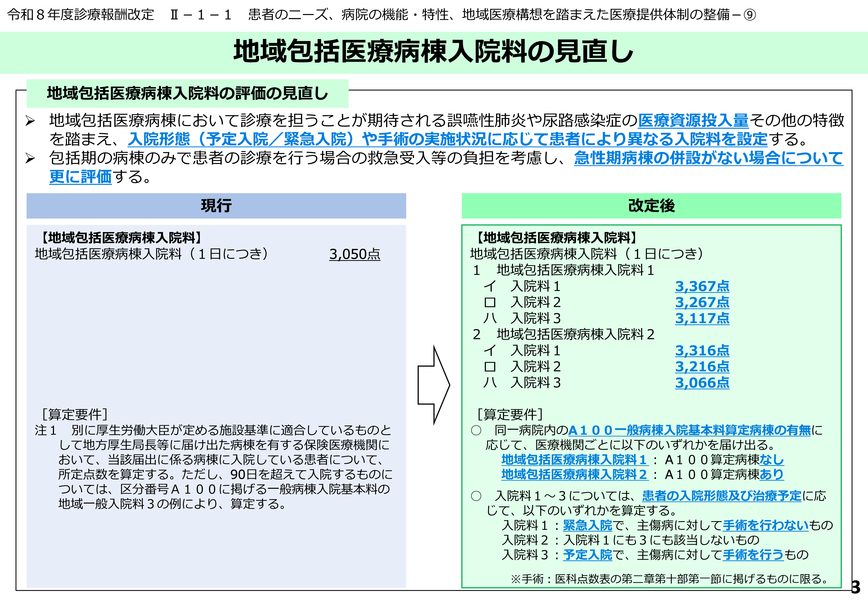Click the first circle bullet under 算定要件
868x601 pixels.
pyautogui.click(x=476, y=430)
